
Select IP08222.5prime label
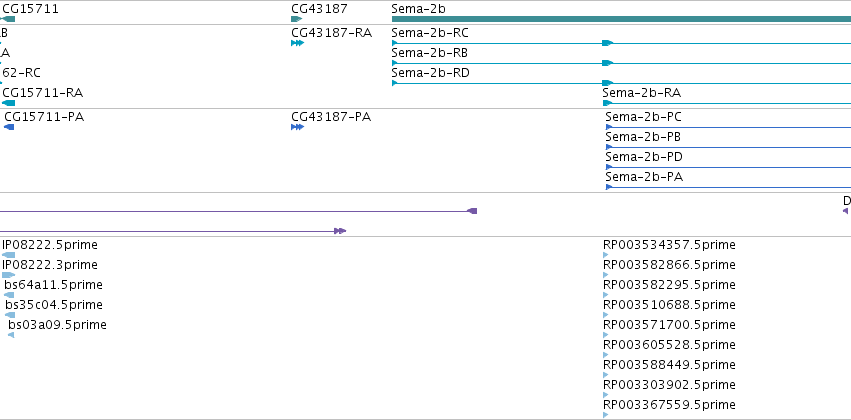pyautogui.click(x=50, y=245)
